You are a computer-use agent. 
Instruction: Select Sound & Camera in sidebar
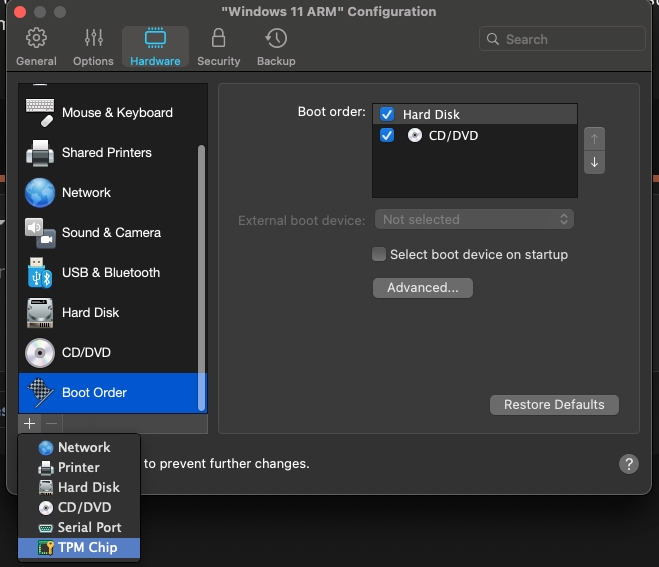(x=110, y=233)
